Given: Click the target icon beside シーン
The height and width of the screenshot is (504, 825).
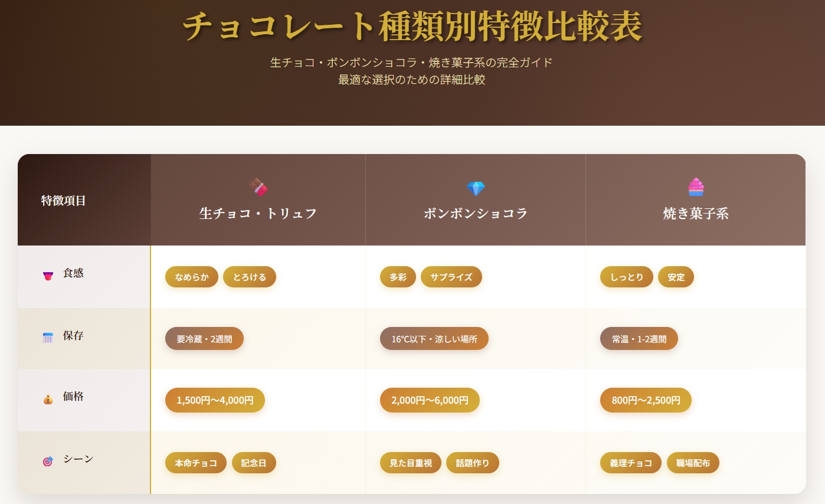Looking at the screenshot, I should coord(48,461).
